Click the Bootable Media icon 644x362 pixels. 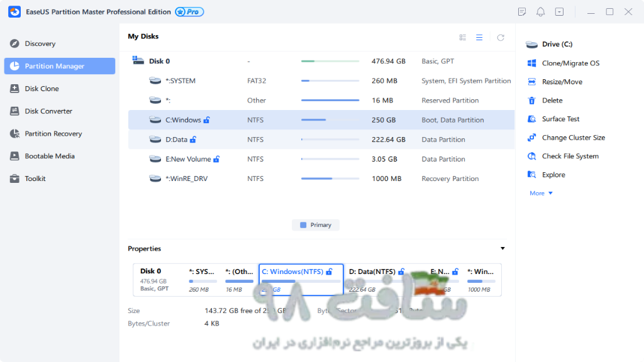[14, 156]
